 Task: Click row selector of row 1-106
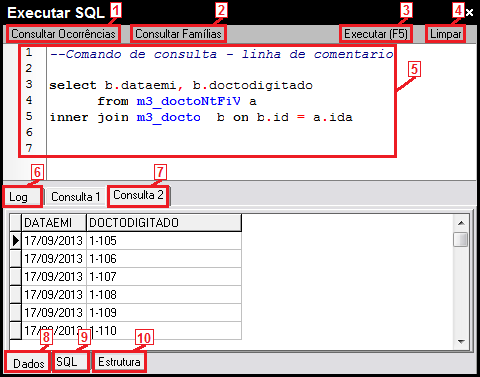[x=15, y=259]
